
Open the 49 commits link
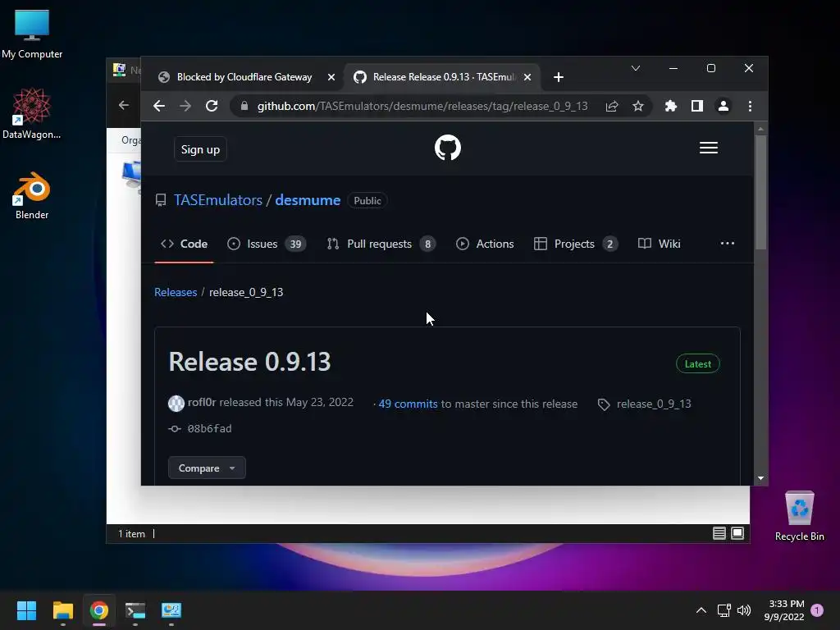coord(408,404)
